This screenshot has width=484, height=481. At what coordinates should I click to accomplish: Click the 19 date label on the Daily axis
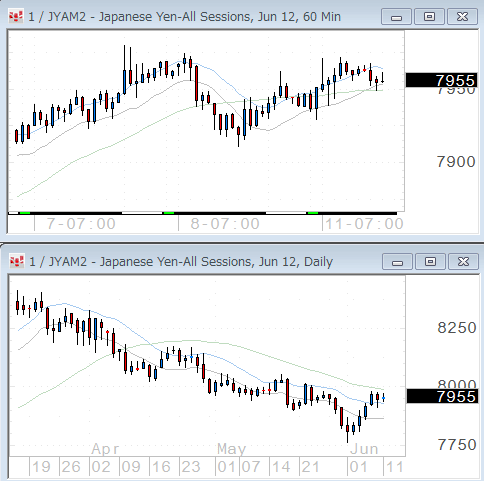41,467
